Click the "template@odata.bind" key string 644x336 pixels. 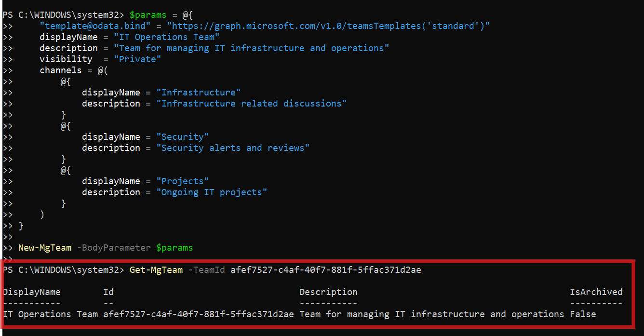(87, 26)
